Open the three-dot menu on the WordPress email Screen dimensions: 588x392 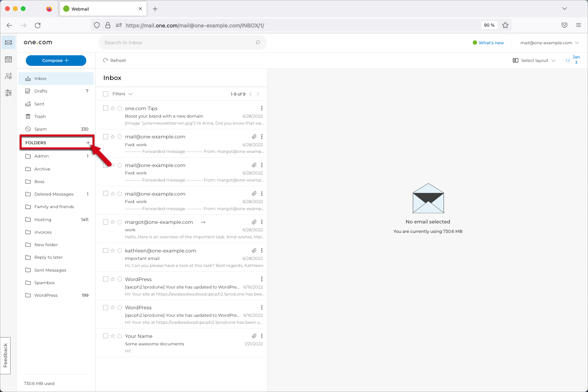(x=262, y=279)
